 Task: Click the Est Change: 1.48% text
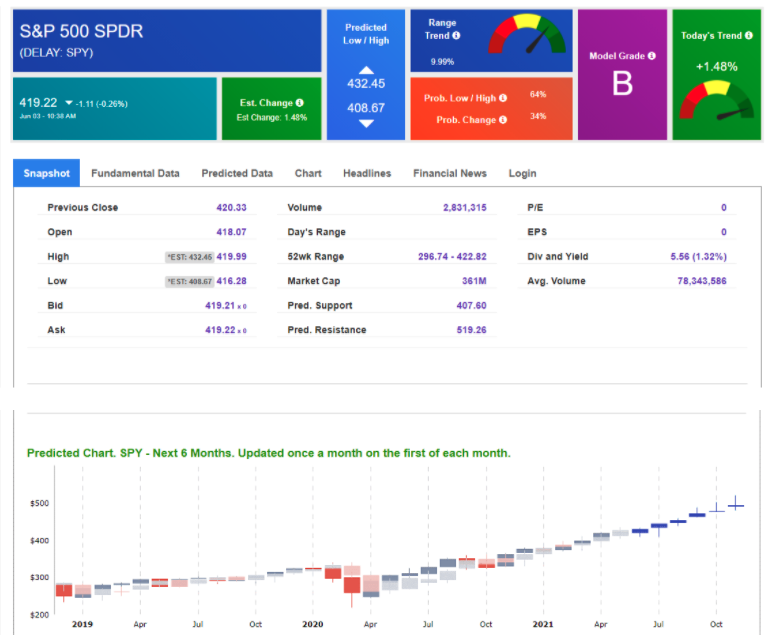click(272, 117)
